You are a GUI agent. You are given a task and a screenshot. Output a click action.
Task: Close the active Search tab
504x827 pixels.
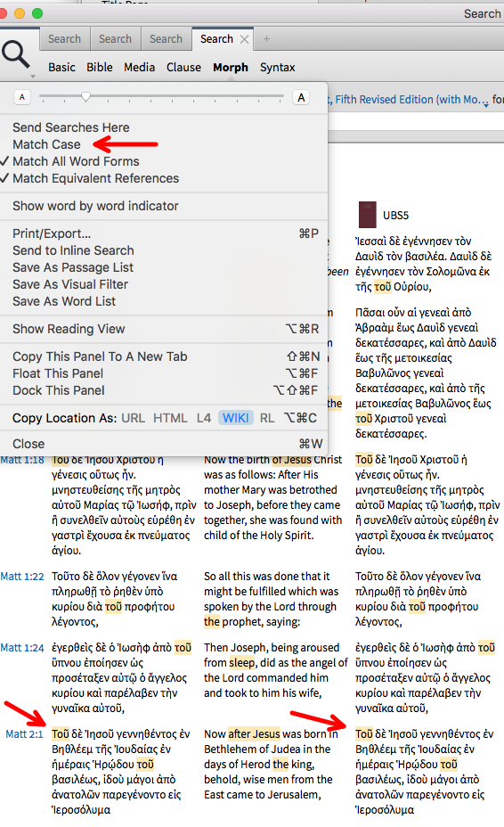pos(244,39)
